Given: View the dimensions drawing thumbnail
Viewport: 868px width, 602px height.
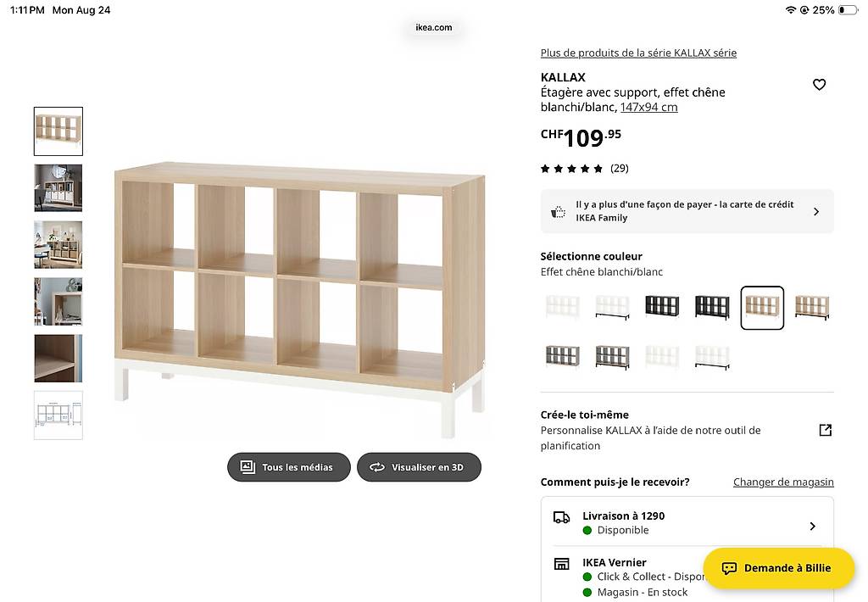Looking at the screenshot, I should tap(58, 415).
